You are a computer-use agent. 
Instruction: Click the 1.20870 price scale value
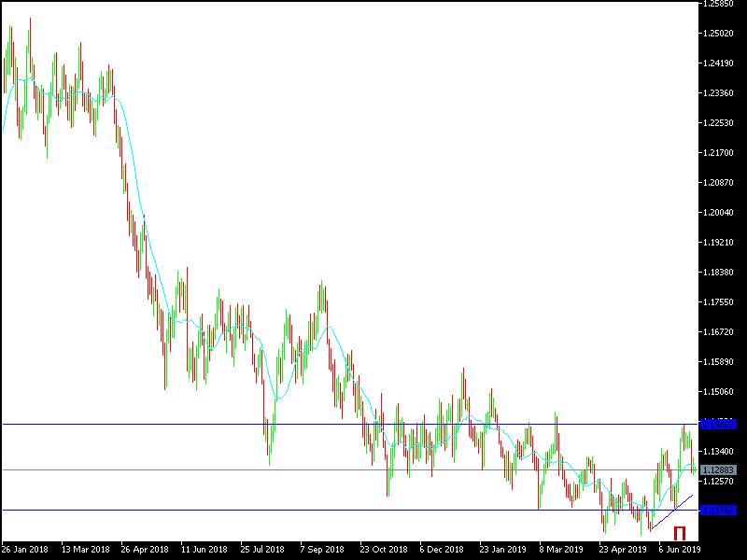(718, 183)
